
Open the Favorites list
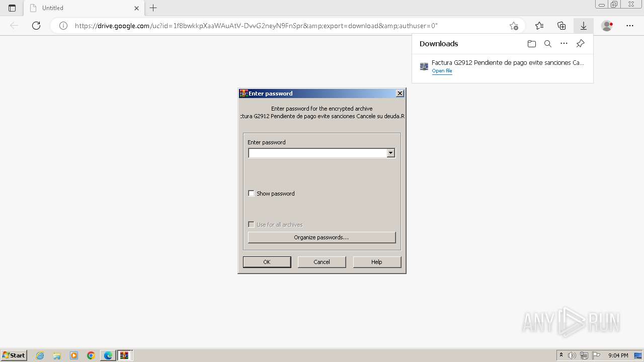click(x=539, y=26)
